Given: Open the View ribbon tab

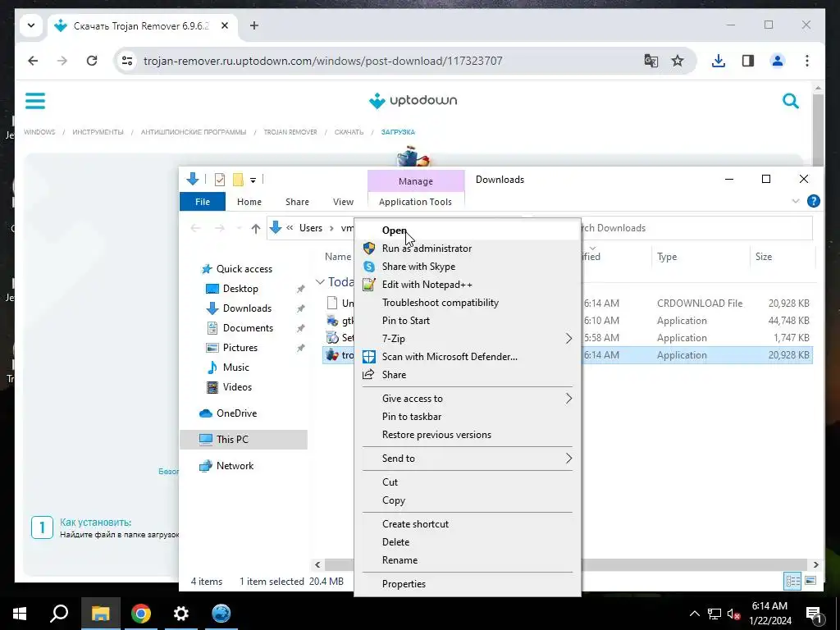Looking at the screenshot, I should (x=343, y=202).
